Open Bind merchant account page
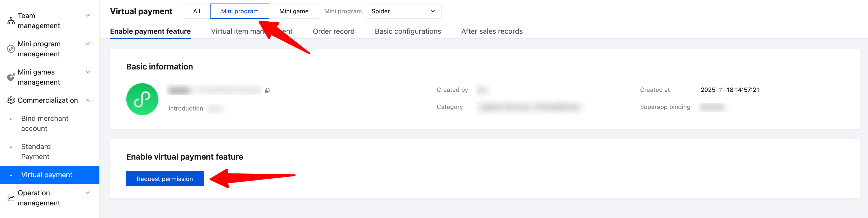The image size is (868, 218). point(45,123)
